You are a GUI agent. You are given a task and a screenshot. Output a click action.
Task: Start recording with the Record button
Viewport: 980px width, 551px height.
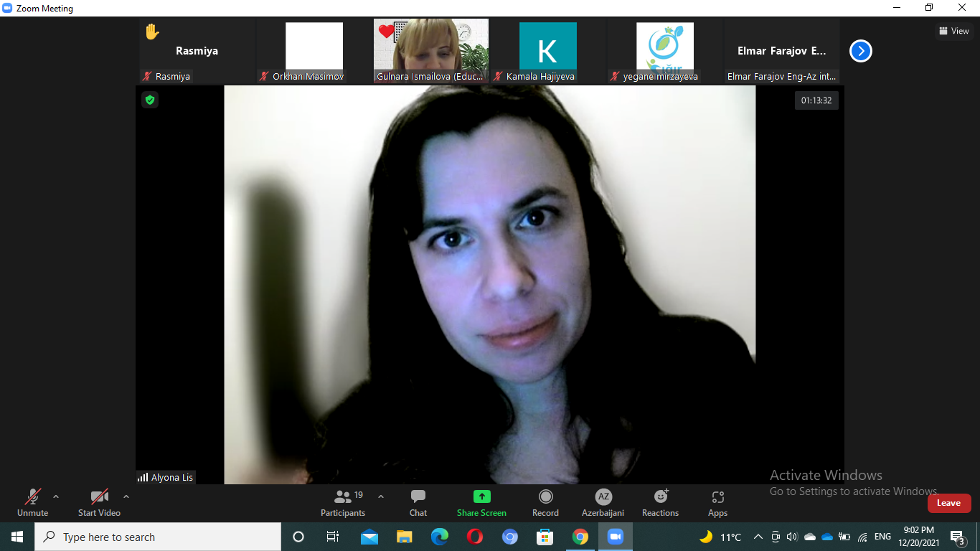tap(545, 502)
